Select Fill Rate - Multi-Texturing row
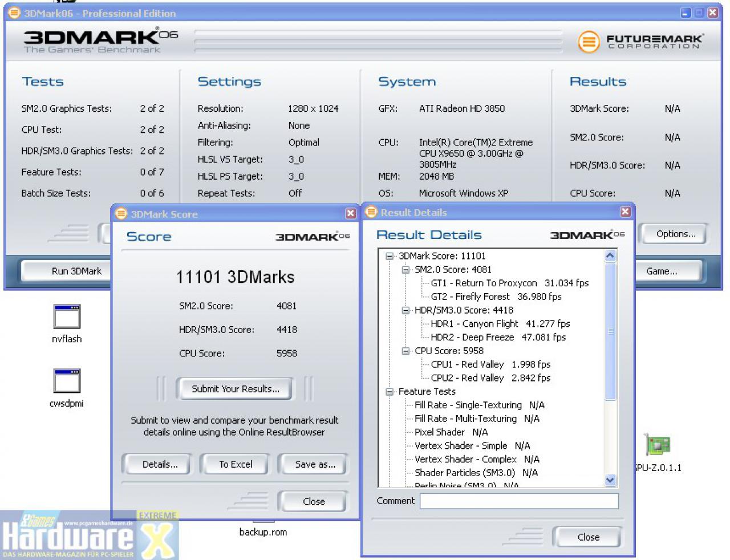This screenshot has width=730, height=560. point(477,419)
